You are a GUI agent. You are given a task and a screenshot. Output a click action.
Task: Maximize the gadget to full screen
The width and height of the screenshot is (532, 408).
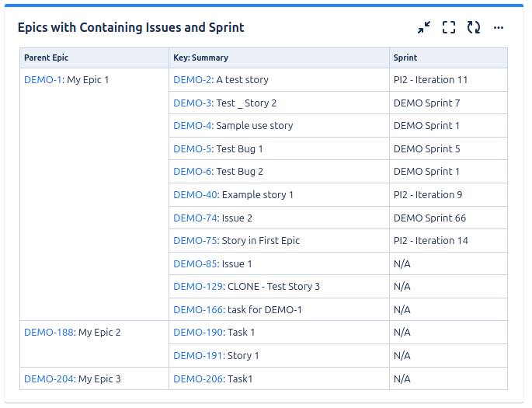pos(449,27)
